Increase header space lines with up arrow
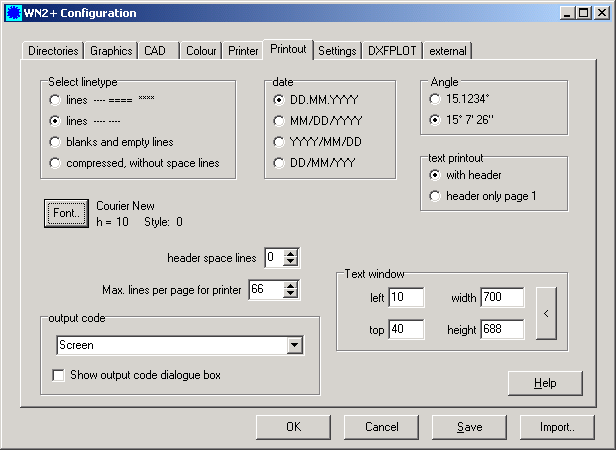This screenshot has height=450, width=616. pos(291,253)
